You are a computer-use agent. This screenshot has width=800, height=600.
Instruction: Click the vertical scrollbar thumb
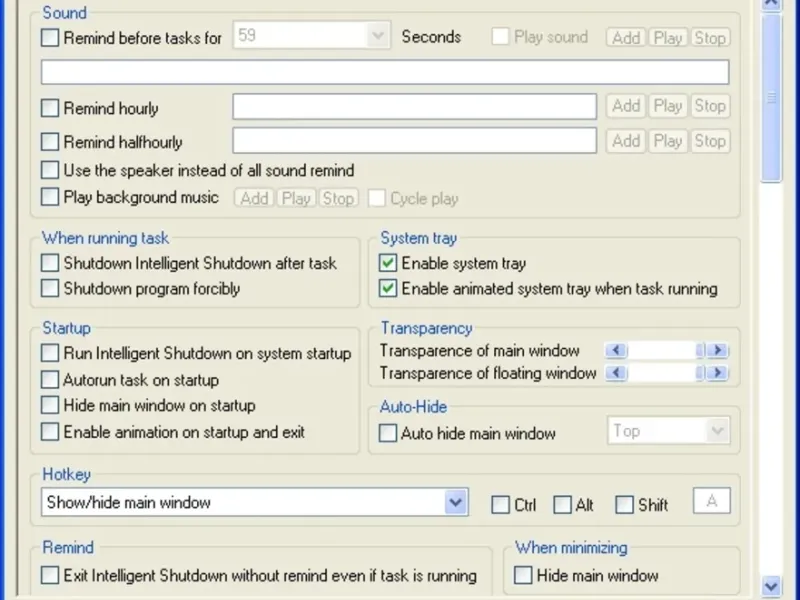tap(771, 97)
